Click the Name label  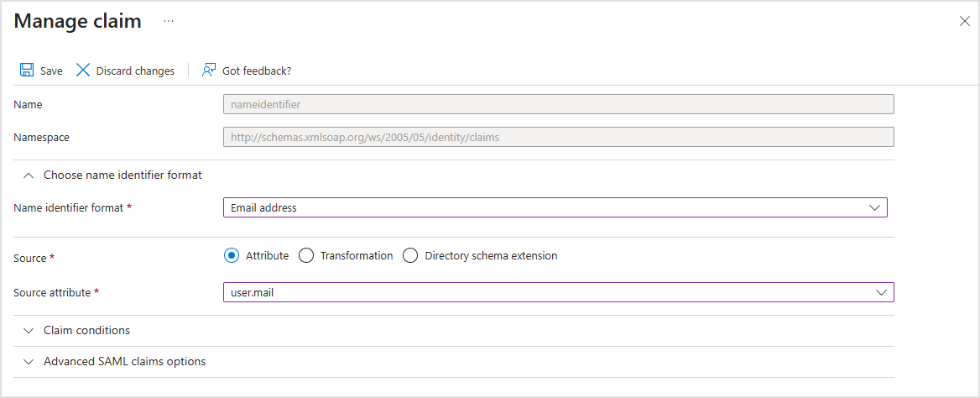tap(29, 104)
